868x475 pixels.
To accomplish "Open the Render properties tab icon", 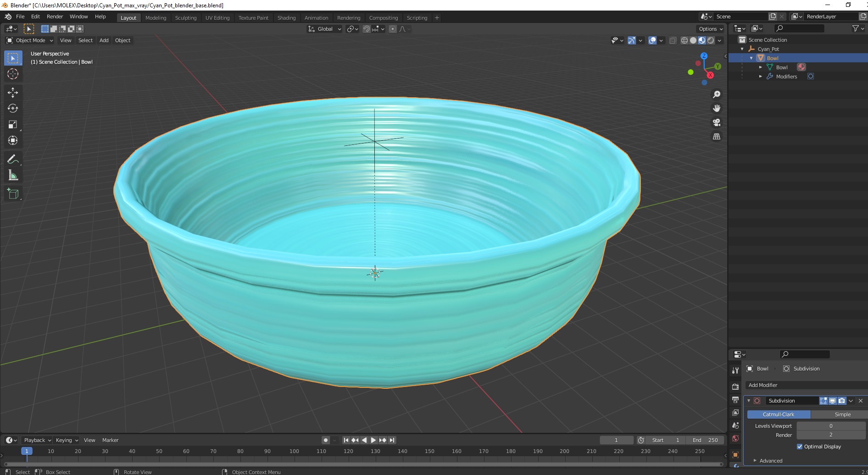I will [735, 387].
